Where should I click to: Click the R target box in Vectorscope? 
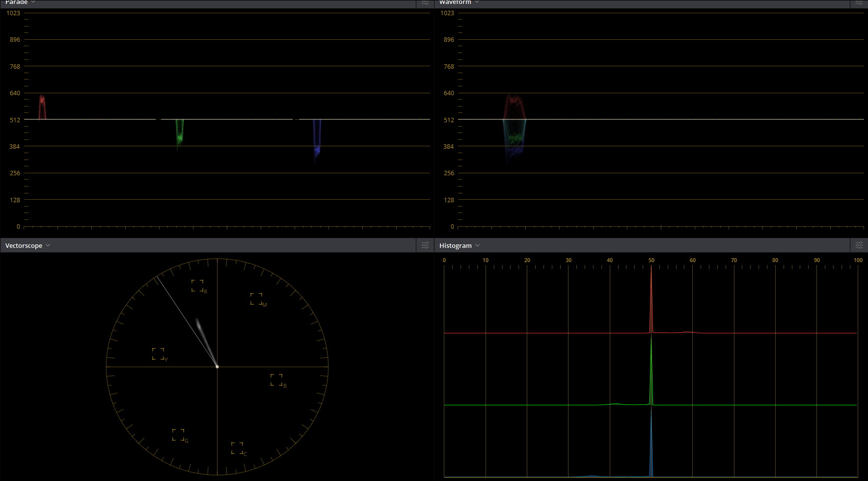pos(197,286)
